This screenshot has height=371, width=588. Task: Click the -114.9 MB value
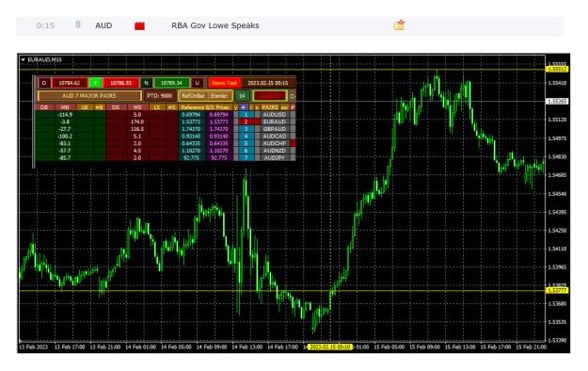point(65,115)
